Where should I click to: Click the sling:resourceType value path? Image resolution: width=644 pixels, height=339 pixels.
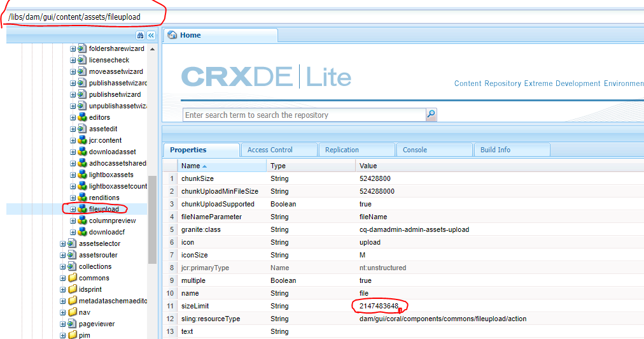443,319
